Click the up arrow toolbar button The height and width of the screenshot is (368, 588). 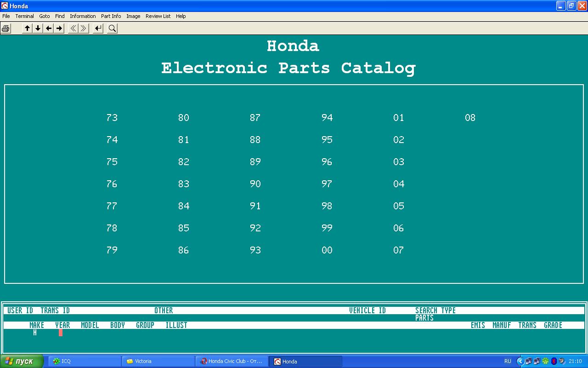(x=28, y=29)
